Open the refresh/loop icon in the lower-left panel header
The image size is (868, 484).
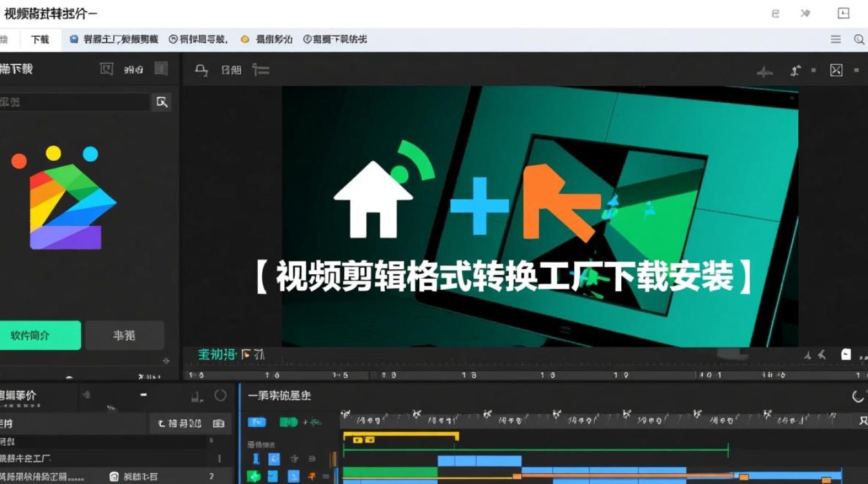(x=221, y=396)
